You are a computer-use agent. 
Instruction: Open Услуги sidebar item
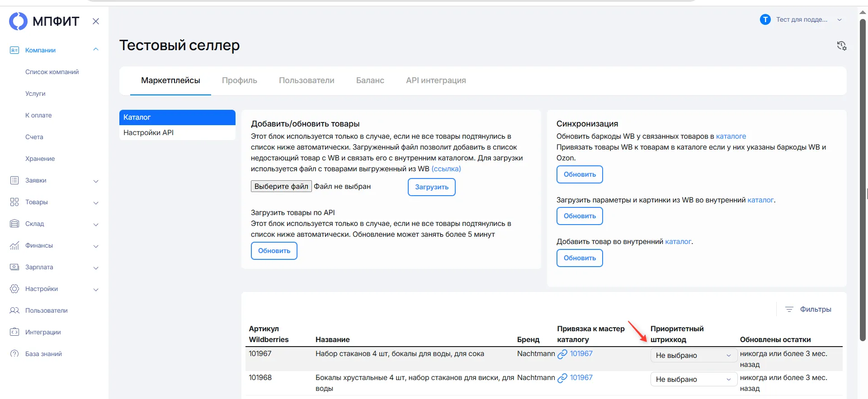point(35,94)
